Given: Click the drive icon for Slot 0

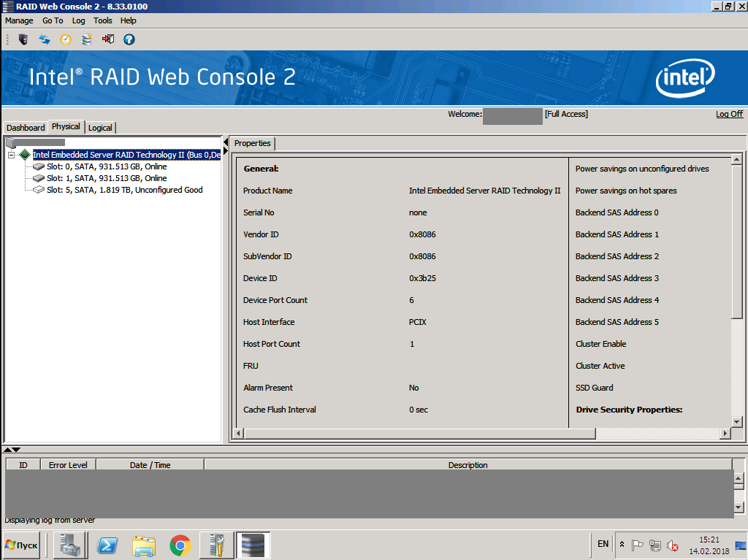Looking at the screenshot, I should coord(39,166).
